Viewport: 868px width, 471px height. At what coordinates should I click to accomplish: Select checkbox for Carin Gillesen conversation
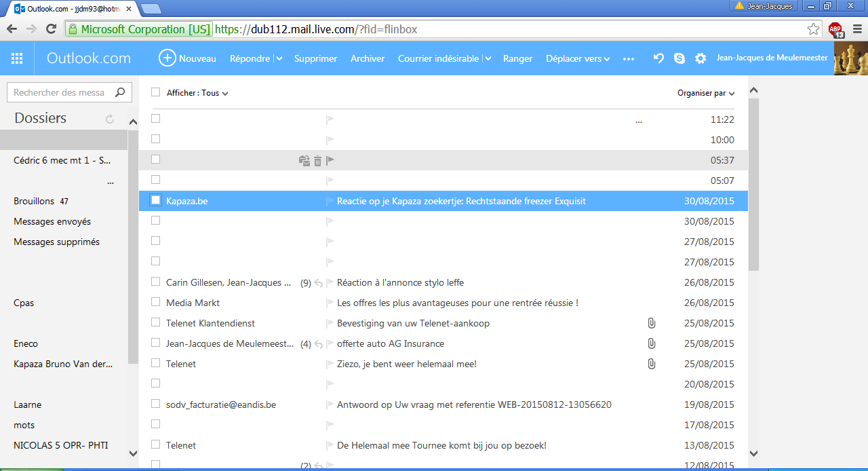pos(156,282)
